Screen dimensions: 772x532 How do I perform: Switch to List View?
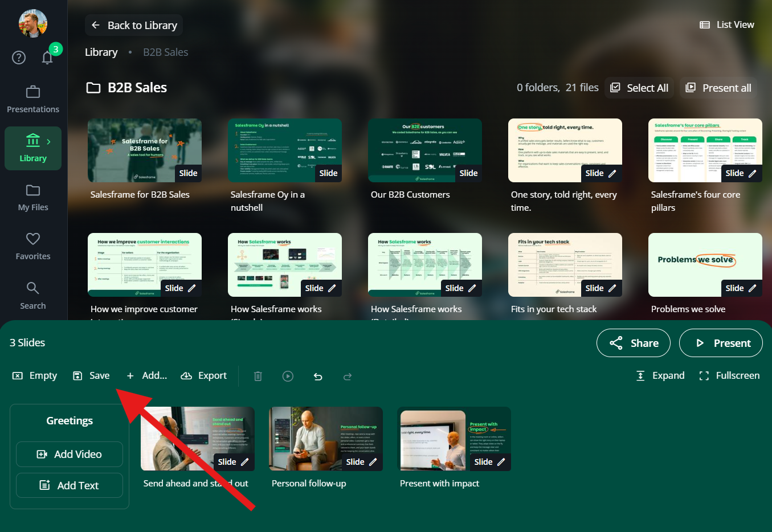click(x=727, y=24)
